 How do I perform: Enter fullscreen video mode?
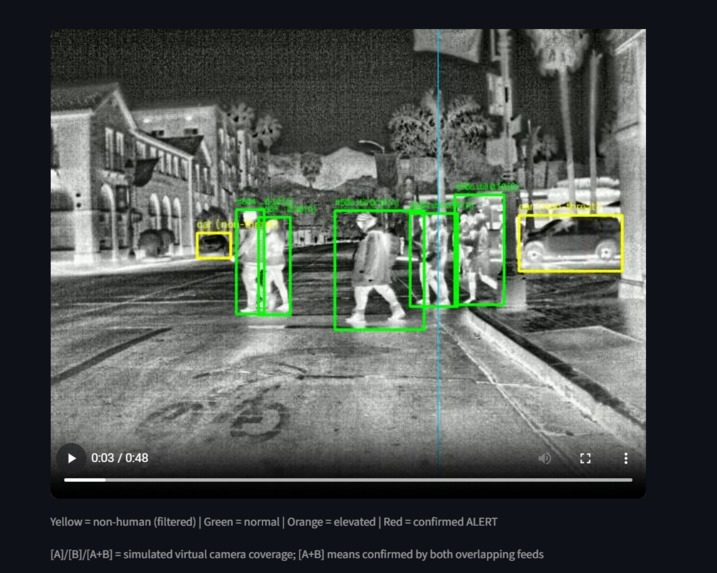tap(585, 458)
